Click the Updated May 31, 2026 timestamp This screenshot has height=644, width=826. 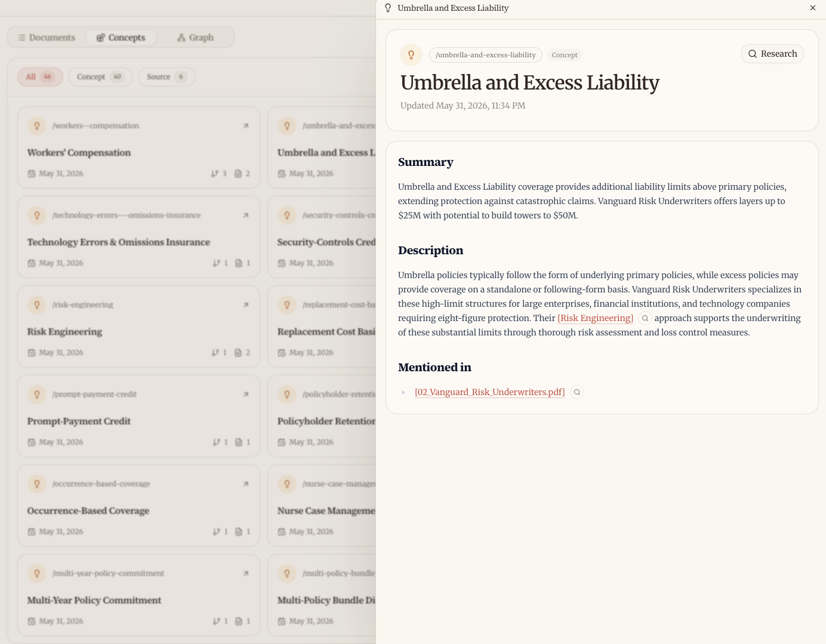[x=463, y=106]
